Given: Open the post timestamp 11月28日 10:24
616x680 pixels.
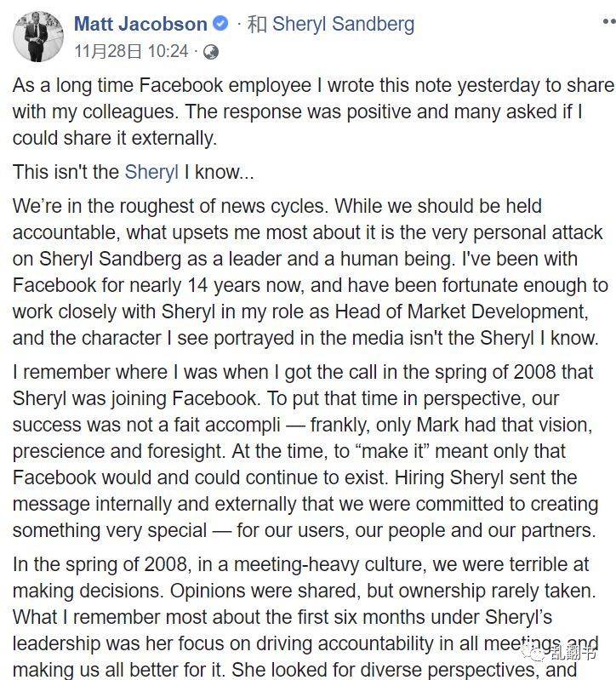Looking at the screenshot, I should point(131,52).
